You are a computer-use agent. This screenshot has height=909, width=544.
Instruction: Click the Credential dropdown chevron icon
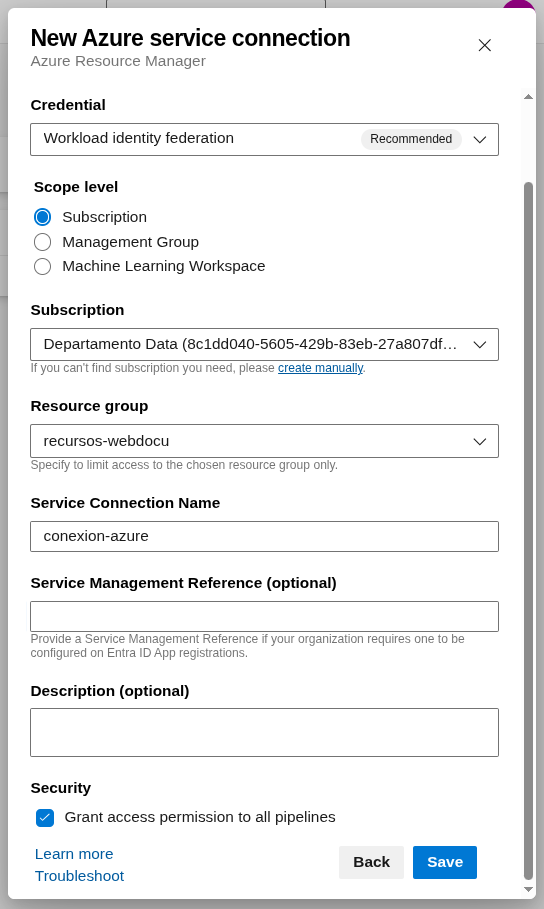(479, 140)
